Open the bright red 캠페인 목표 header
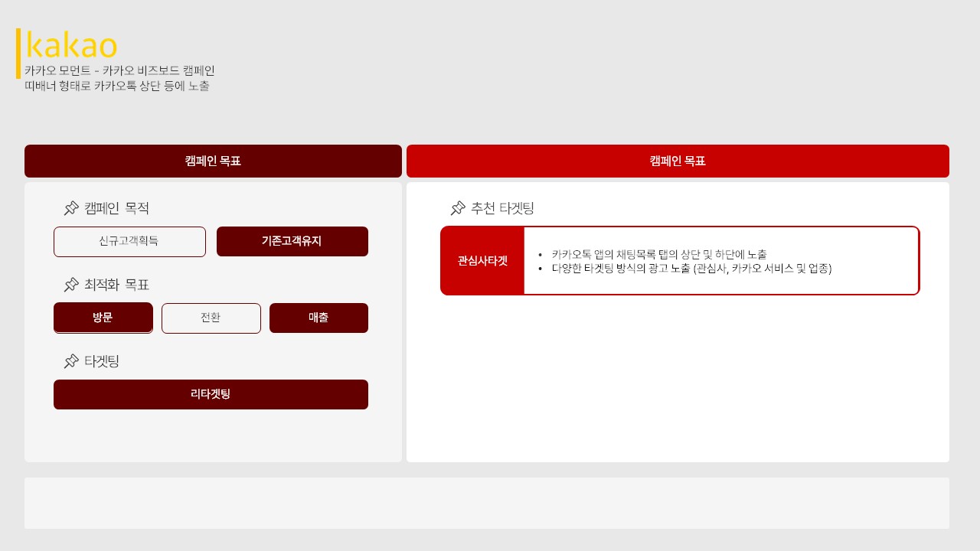Image resolution: width=980 pixels, height=551 pixels. click(678, 161)
